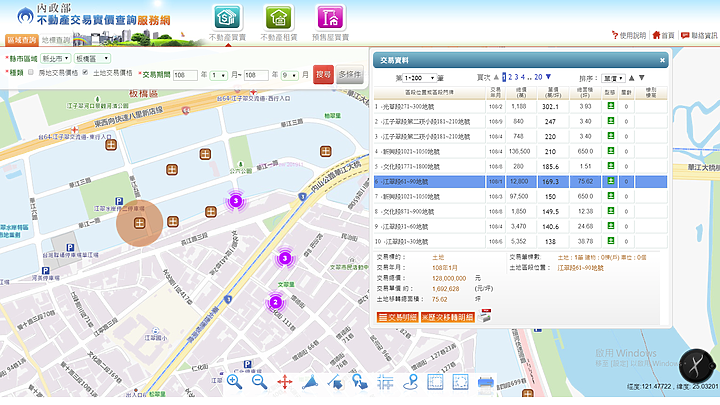Toggle 房地交易價格 checkbox

31,72
